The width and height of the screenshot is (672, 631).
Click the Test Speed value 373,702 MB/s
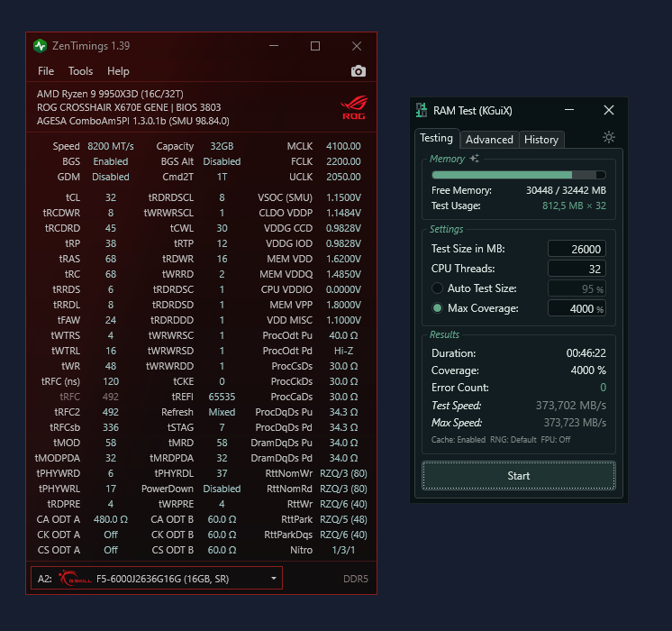point(571,406)
